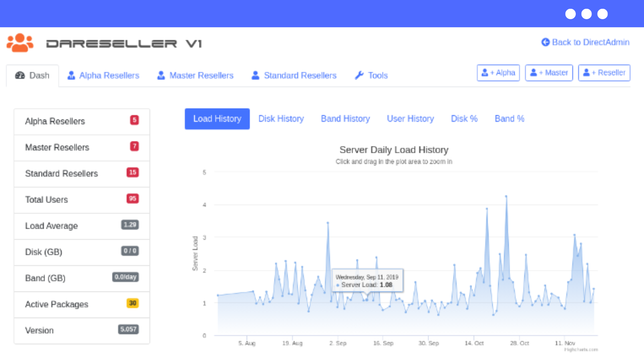Image resolution: width=644 pixels, height=362 pixels.
Task: Click the Standard Resellers sidebar row
Action: point(82,174)
